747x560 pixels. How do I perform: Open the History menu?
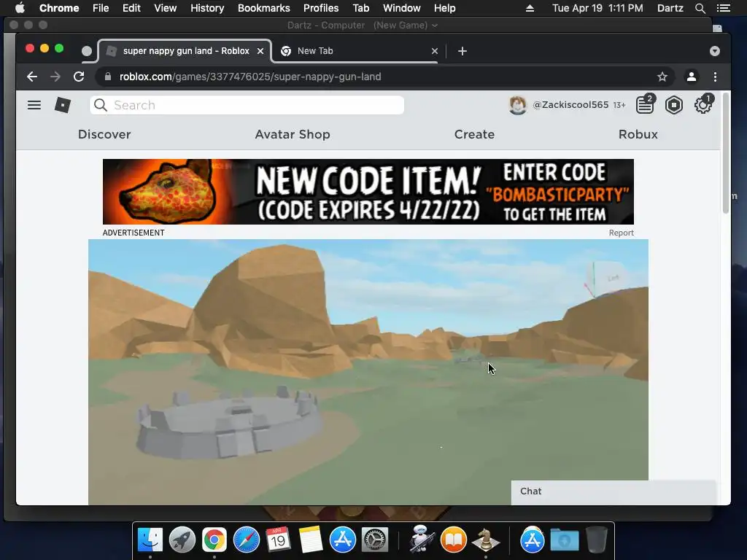coord(207,8)
